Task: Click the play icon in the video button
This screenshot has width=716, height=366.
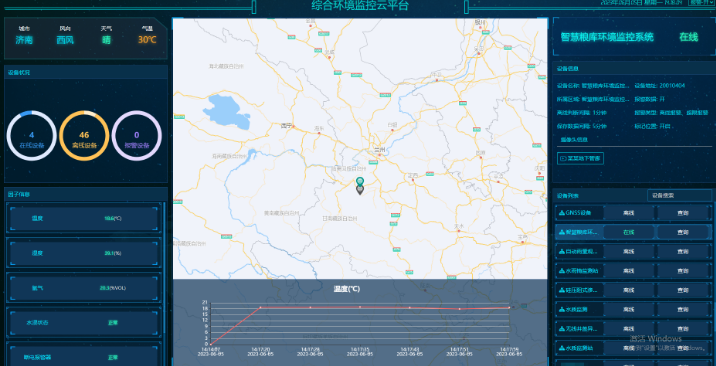Action: coord(563,159)
